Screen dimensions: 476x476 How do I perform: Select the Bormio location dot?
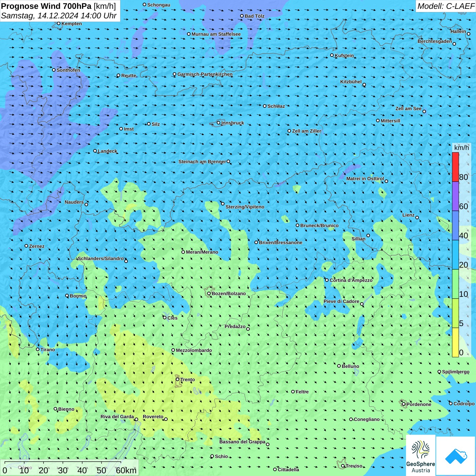click(67, 296)
